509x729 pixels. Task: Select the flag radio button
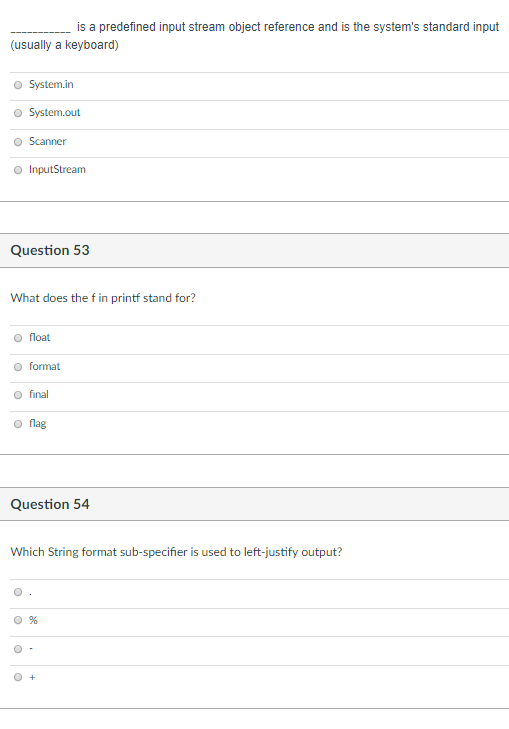click(x=18, y=424)
